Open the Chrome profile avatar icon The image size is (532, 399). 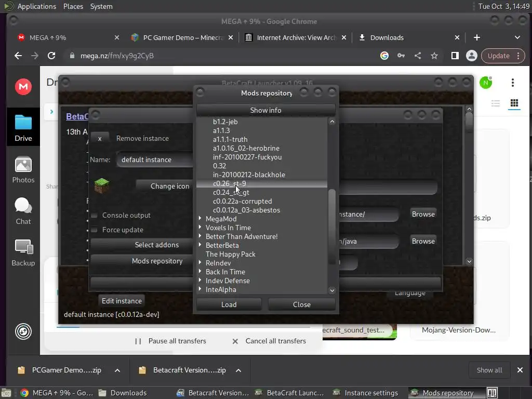click(472, 56)
